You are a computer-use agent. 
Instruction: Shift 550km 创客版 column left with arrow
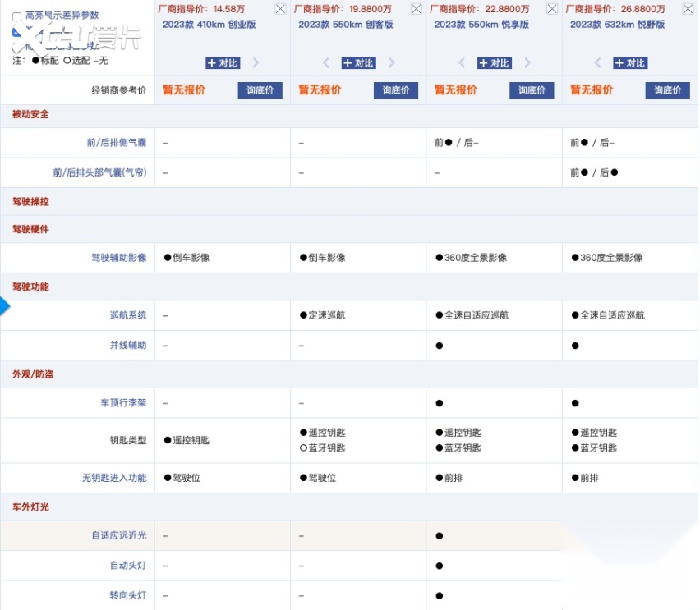325,63
